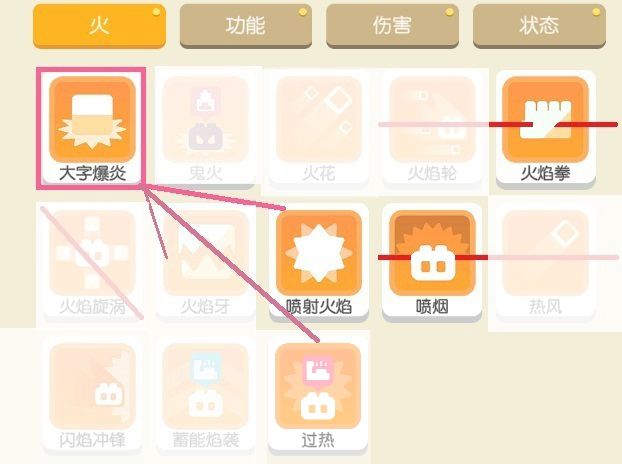Open the 状态 tab

(539, 26)
